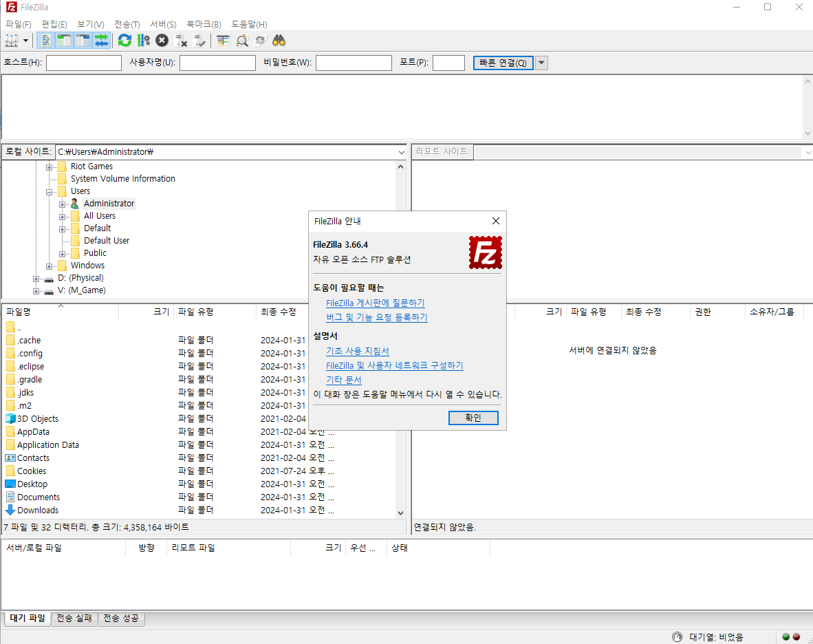Click the 빠른 연결 button
The image size is (813, 644).
503,63
